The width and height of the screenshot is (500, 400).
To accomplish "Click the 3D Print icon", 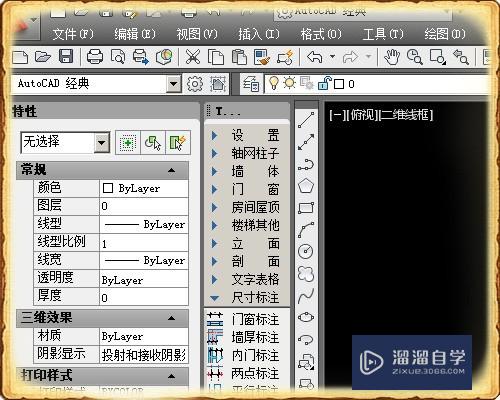I will point(164,57).
